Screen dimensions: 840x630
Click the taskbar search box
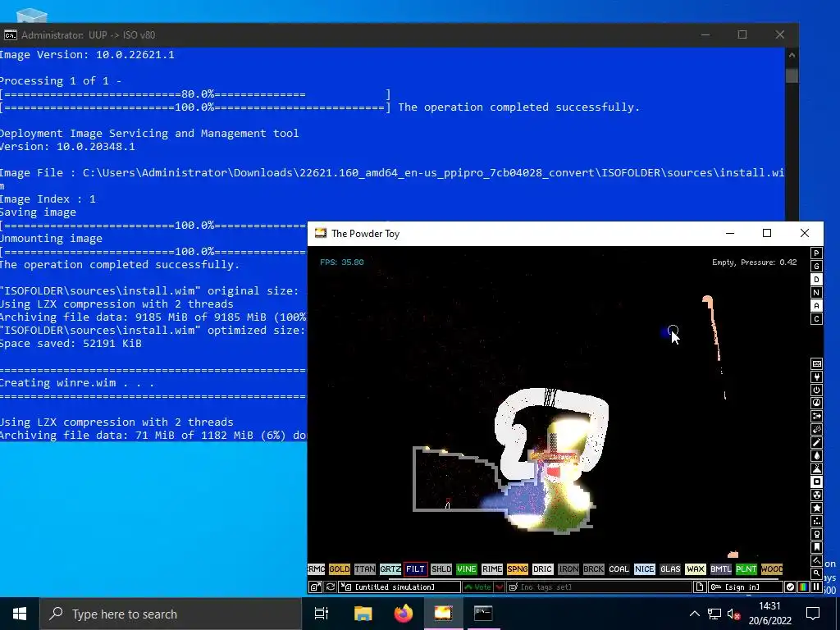click(171, 614)
